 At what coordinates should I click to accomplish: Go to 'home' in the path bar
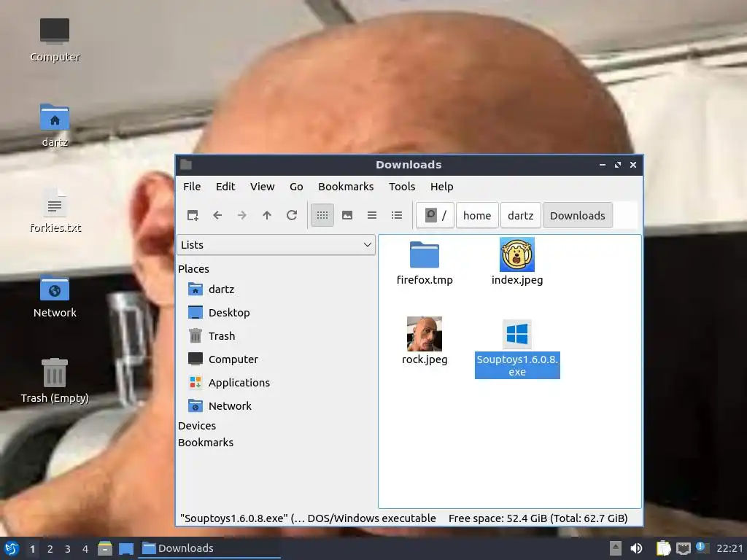pos(477,215)
